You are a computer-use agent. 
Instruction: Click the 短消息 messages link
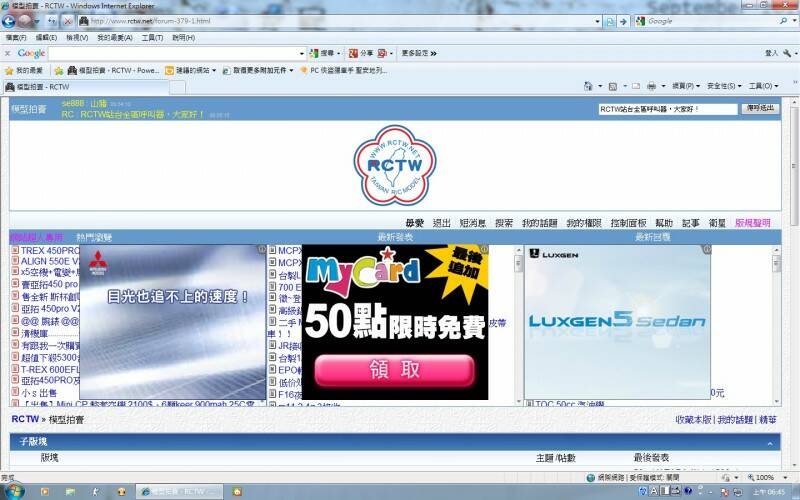point(472,223)
